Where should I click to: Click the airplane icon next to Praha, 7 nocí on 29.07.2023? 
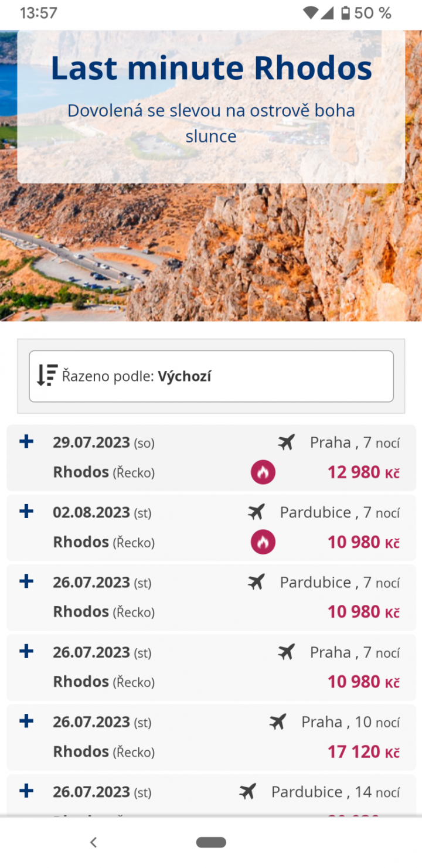(x=286, y=442)
